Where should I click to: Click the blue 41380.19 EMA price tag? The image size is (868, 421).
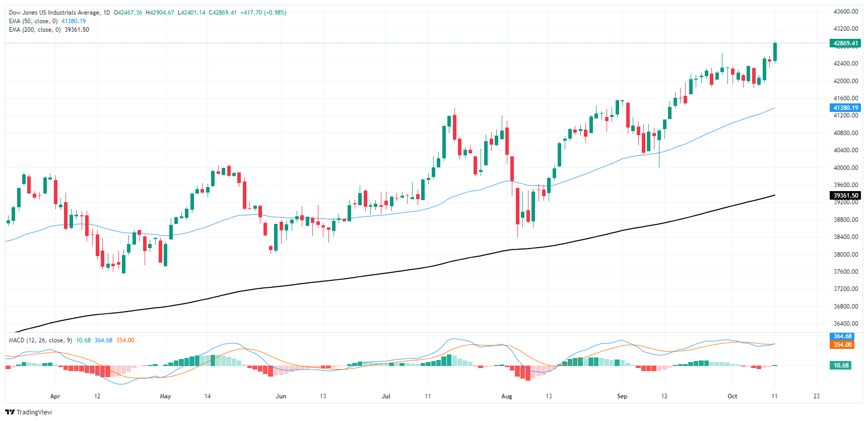(x=845, y=108)
